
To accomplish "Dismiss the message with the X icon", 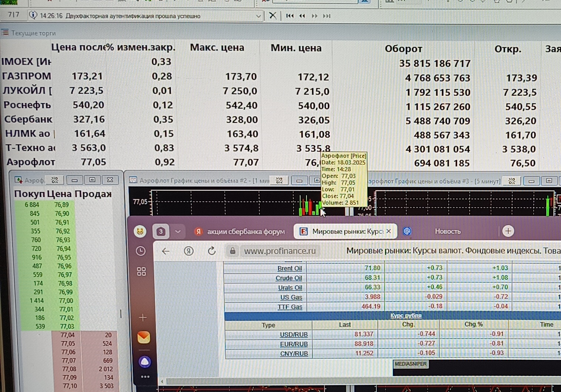I will pyautogui.click(x=273, y=16).
